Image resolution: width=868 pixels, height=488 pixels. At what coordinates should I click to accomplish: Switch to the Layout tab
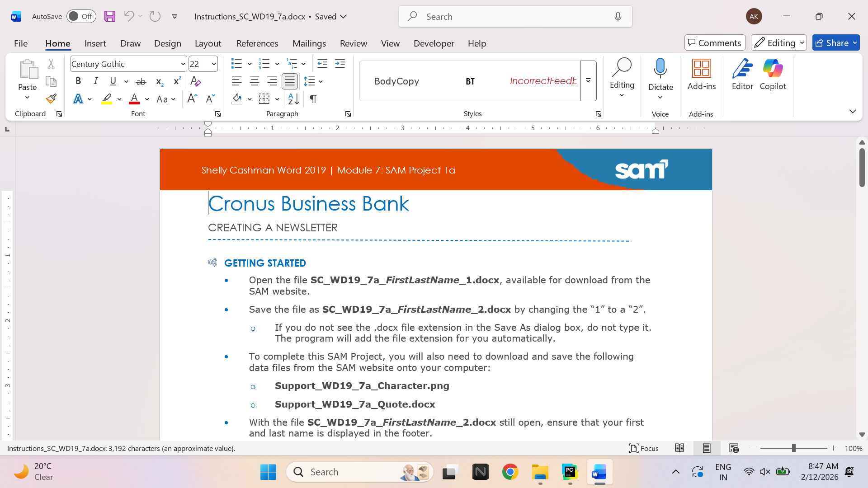coord(208,43)
